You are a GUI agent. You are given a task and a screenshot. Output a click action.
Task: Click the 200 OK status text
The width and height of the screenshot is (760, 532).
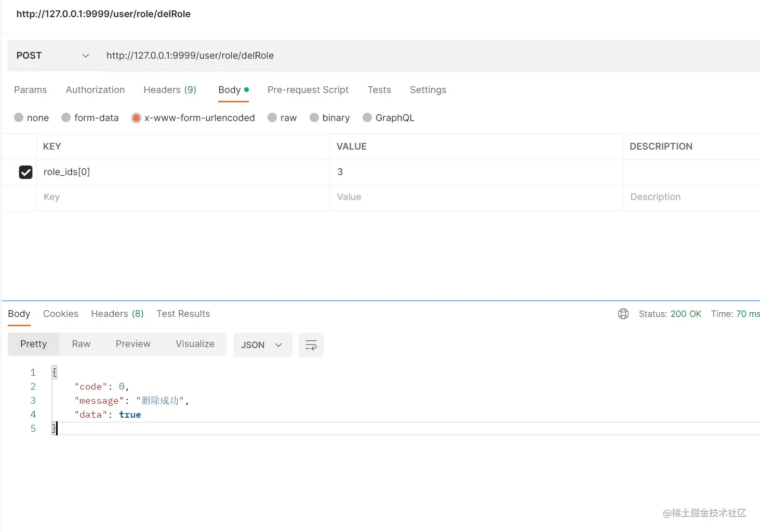[x=686, y=314]
